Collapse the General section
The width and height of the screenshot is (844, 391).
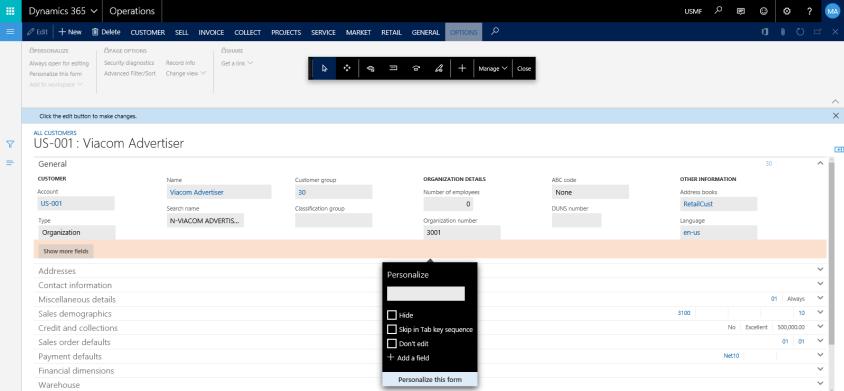point(820,163)
